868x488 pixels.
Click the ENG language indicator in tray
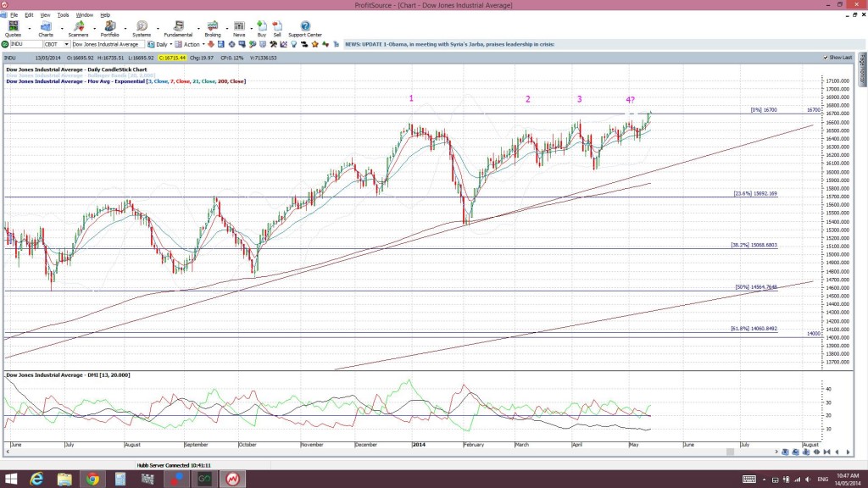822,480
